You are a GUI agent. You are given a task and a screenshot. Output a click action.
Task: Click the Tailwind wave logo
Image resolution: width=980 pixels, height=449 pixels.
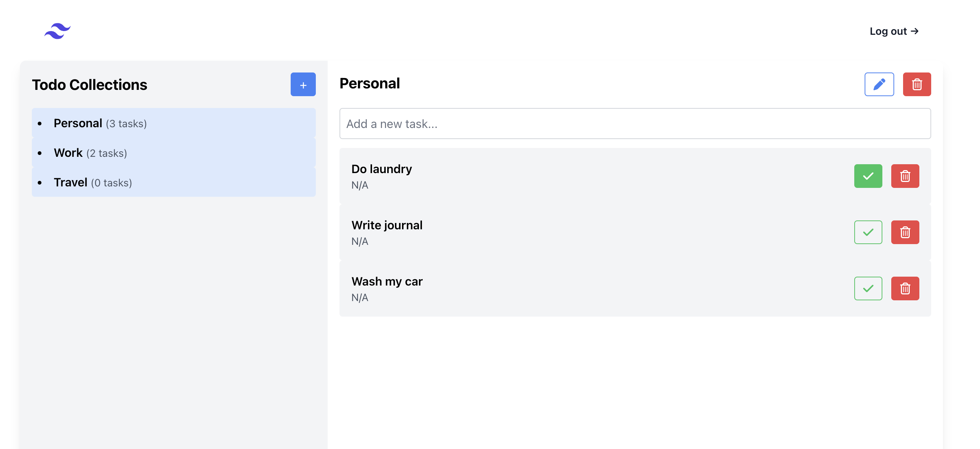tap(57, 31)
